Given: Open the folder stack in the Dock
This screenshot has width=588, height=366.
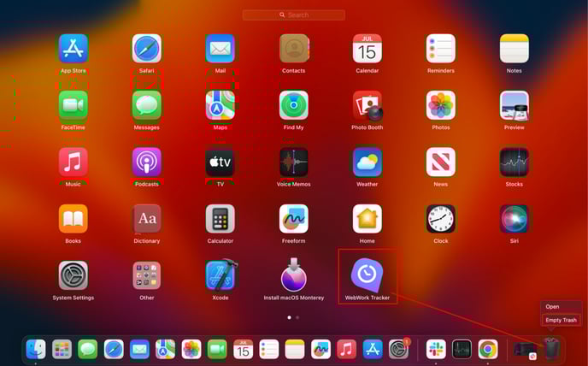Looking at the screenshot, I should [x=525, y=350].
